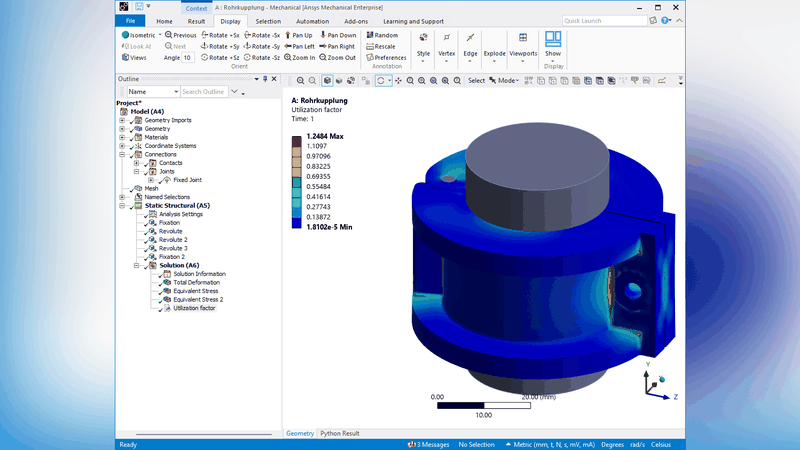Open the Python Result tab
This screenshot has height=450, width=800.
[339, 433]
